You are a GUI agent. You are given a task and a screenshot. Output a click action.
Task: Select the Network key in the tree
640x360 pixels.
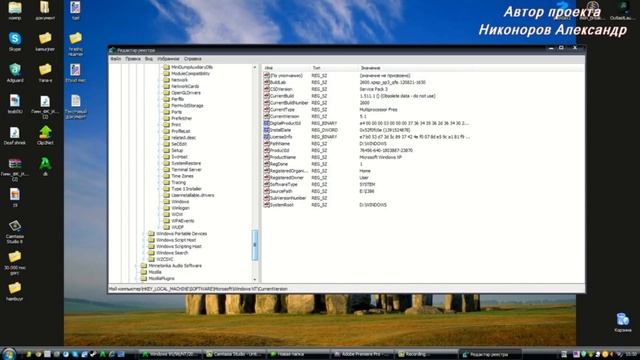tap(180, 80)
